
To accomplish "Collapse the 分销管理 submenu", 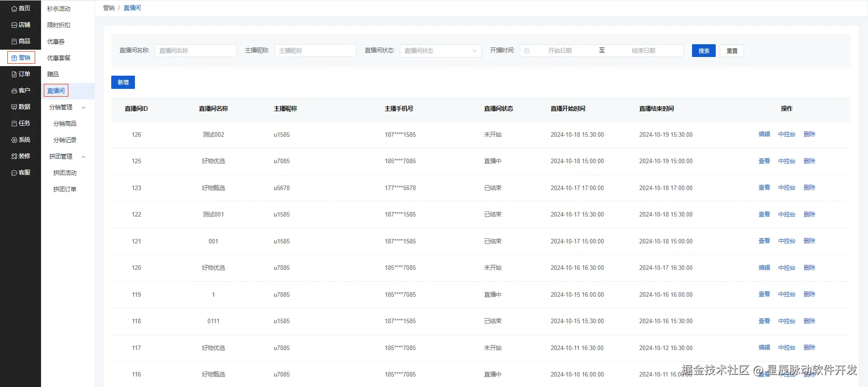I will point(84,108).
